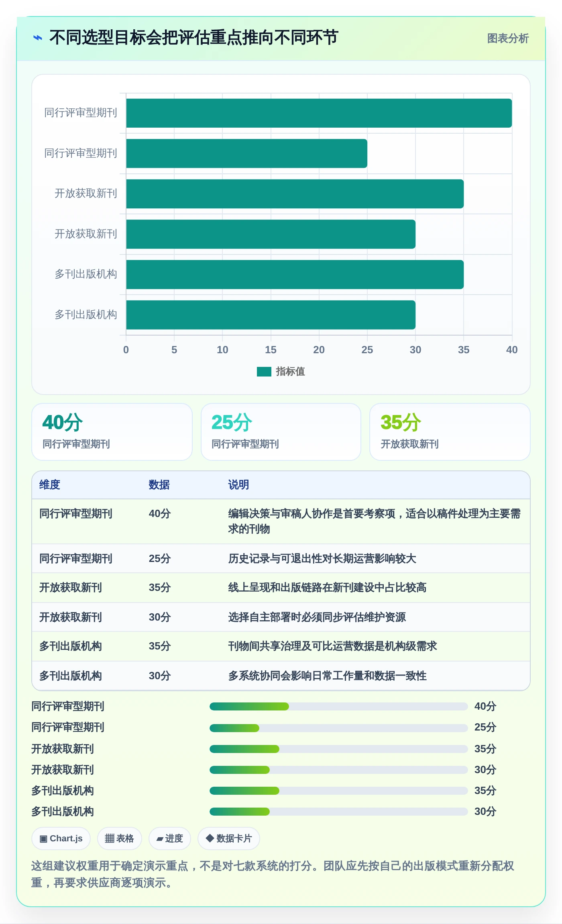Click the 说明 column header

238,485
